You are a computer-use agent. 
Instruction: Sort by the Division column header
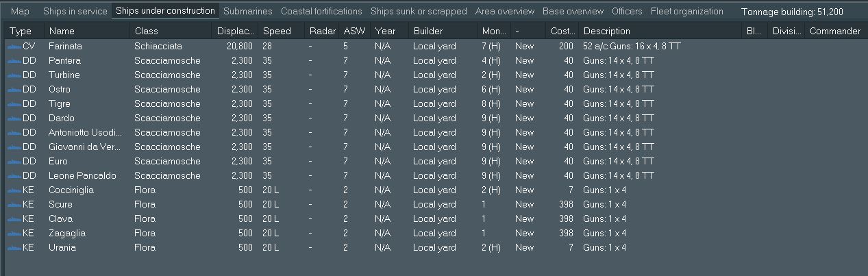pyautogui.click(x=786, y=31)
